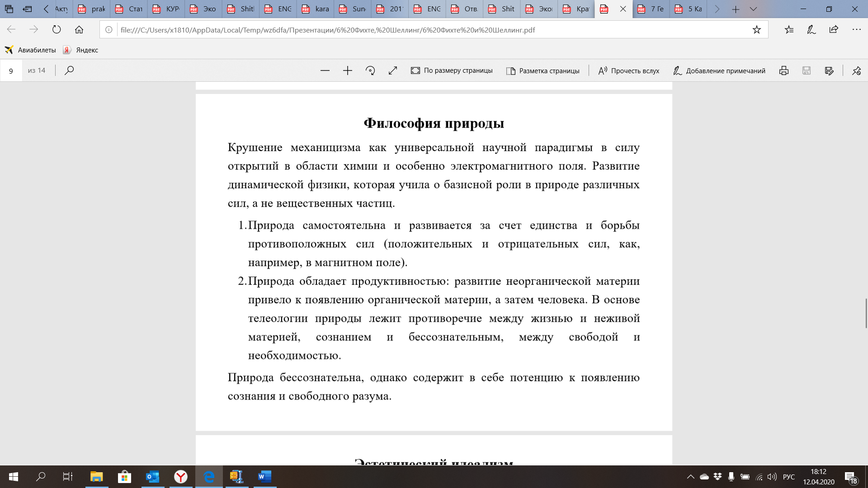Pin the PDF toolbar
The width and height of the screenshot is (868, 488).
[857, 70]
